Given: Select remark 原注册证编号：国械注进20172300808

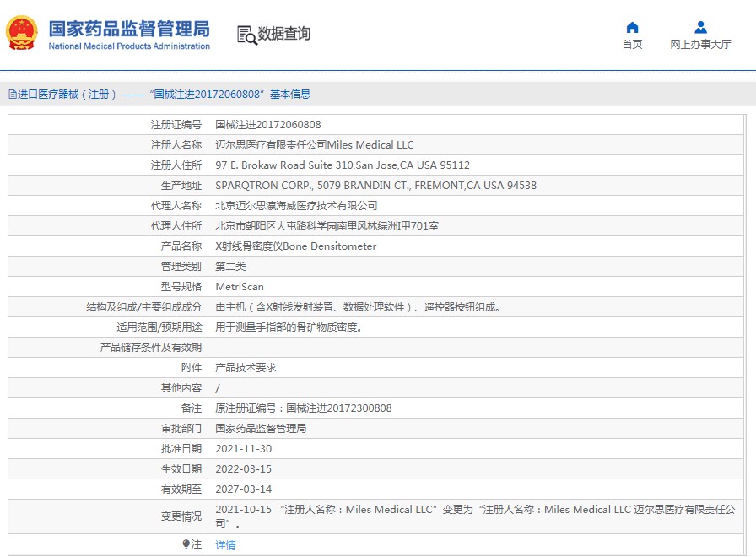Looking at the screenshot, I should 303,408.
